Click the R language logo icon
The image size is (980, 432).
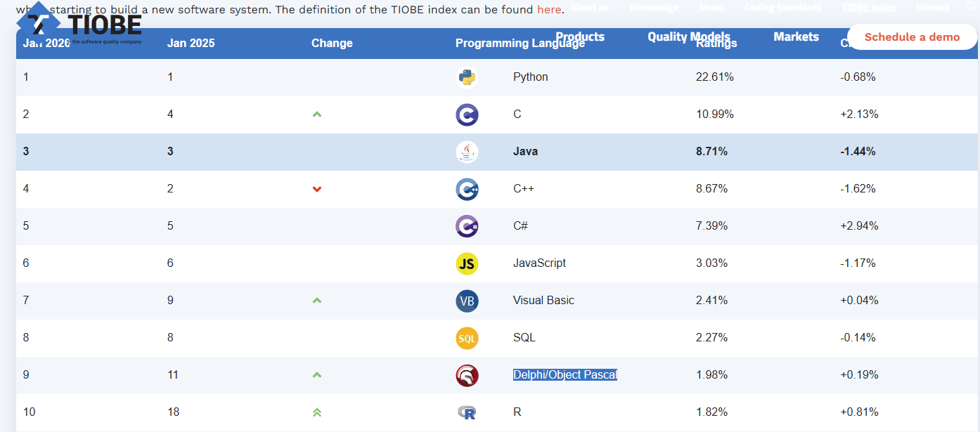[467, 412]
